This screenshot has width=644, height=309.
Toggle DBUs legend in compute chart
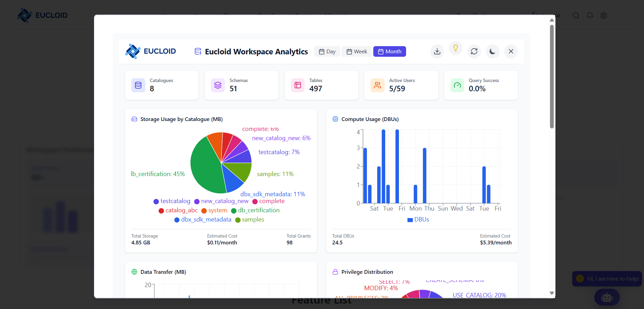(418, 219)
